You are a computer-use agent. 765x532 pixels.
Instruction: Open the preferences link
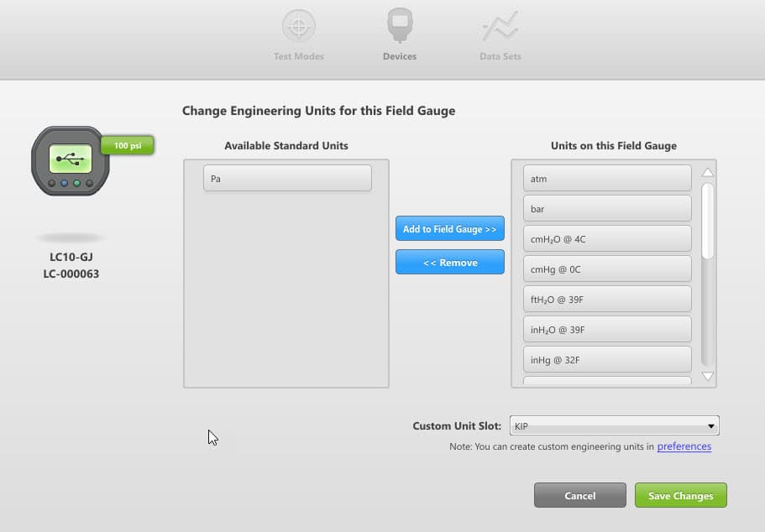[x=684, y=446]
